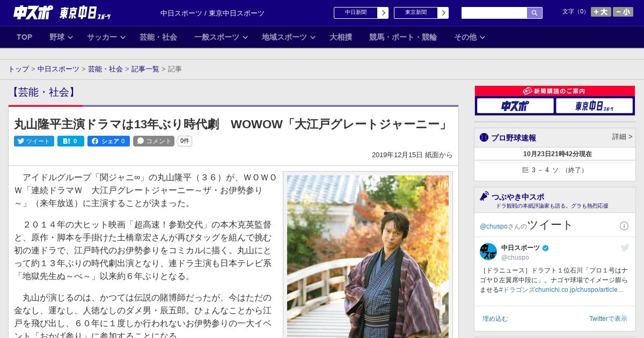Decrease text size with －小 button
Viewport: 644px width, 338px height.
(x=623, y=12)
